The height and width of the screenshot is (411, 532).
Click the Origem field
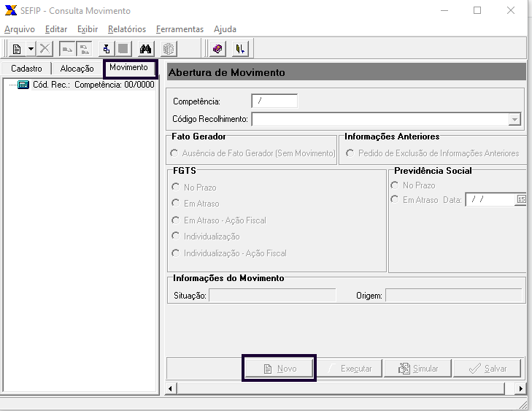click(x=454, y=295)
